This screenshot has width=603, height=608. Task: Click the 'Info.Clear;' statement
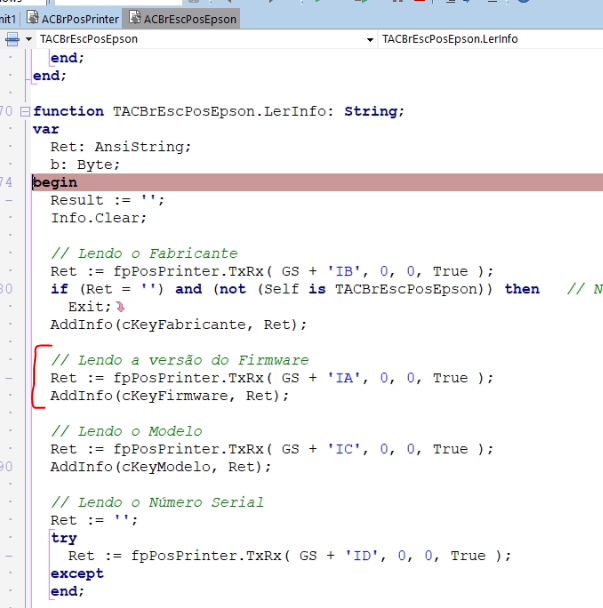tap(98, 218)
